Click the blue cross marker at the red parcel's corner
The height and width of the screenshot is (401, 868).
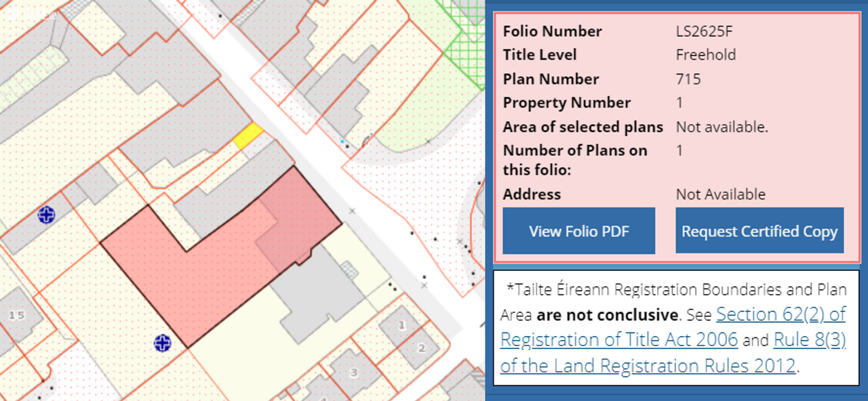click(x=162, y=343)
